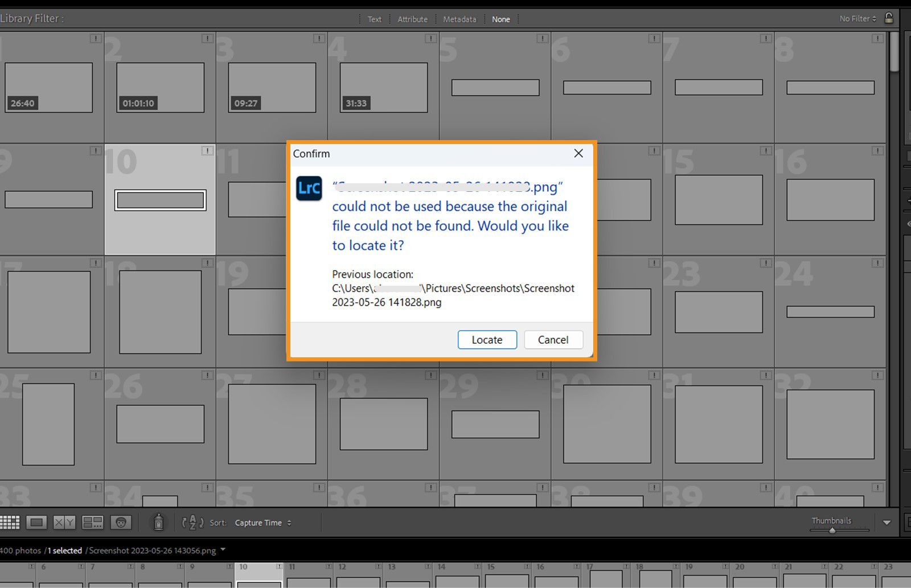Expand filmstrip source dropdown after the filename
This screenshot has width=911, height=588.
pyautogui.click(x=223, y=550)
